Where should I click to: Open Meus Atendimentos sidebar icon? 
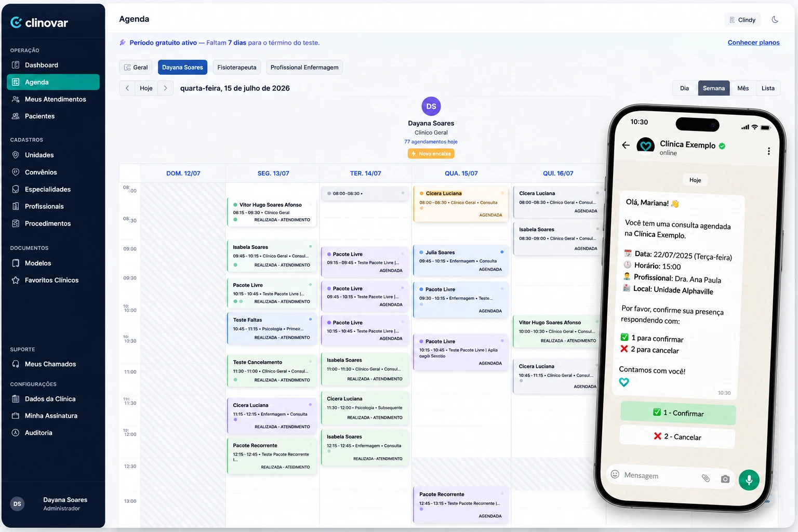16,99
